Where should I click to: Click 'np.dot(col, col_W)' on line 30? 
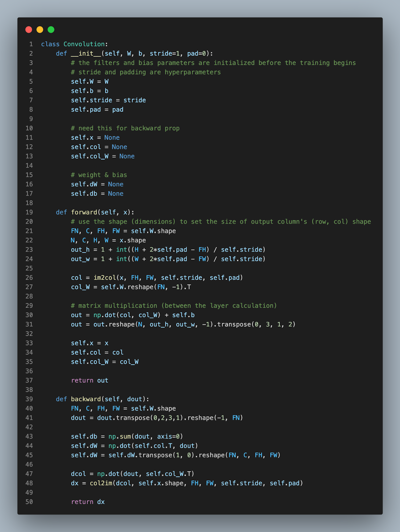pyautogui.click(x=127, y=315)
